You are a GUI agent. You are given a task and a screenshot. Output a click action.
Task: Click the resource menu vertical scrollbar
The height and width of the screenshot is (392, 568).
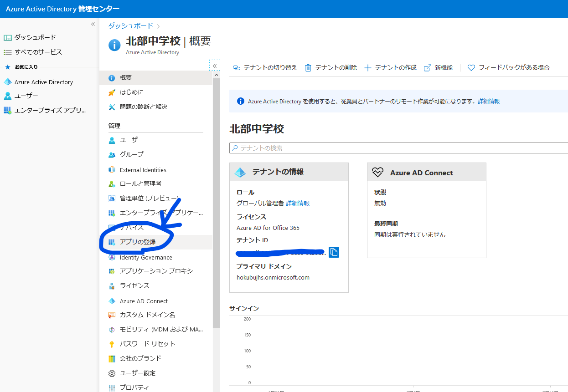tap(216, 203)
